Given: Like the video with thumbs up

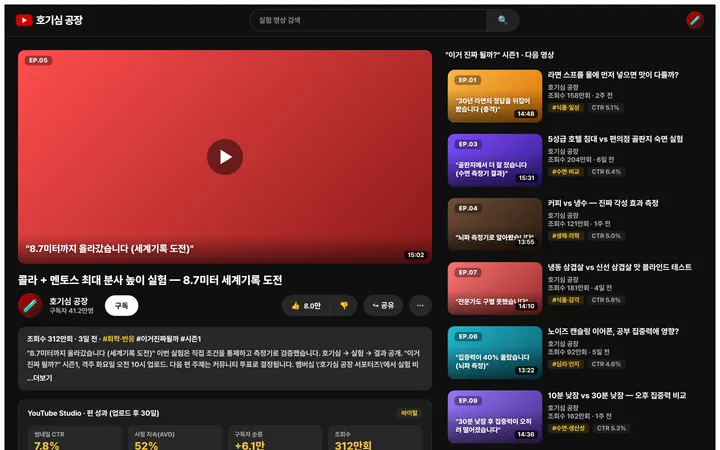Looking at the screenshot, I should coord(306,306).
